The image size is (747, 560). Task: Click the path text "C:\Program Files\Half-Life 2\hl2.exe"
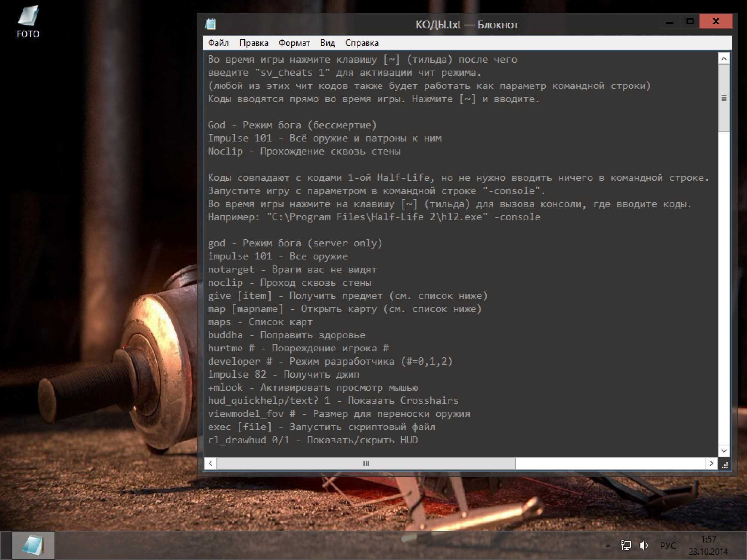point(377,217)
